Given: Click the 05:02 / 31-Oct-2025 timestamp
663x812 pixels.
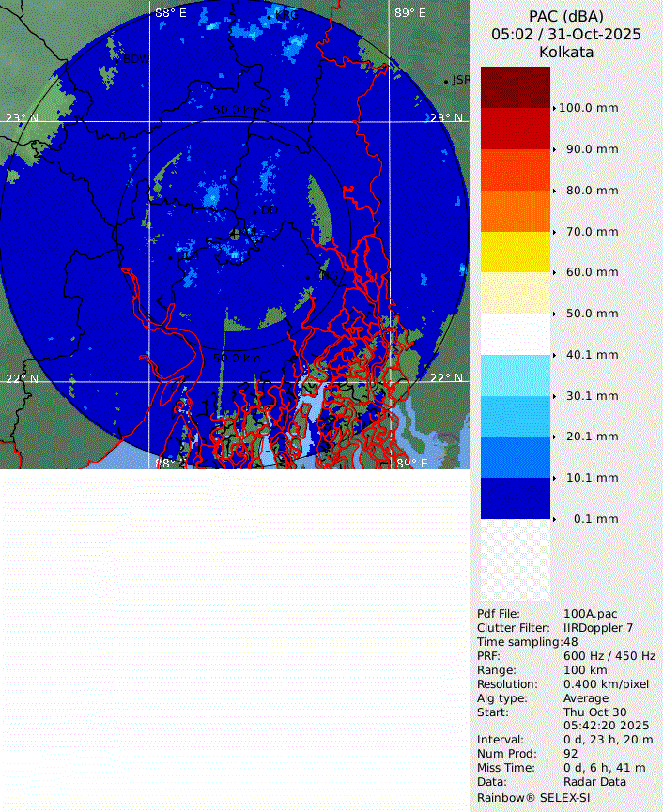Looking at the screenshot, I should point(566,34).
